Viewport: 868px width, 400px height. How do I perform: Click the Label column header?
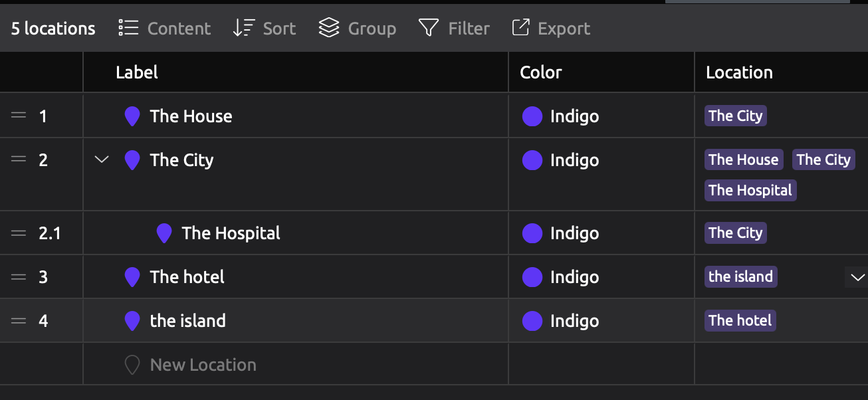(137, 72)
